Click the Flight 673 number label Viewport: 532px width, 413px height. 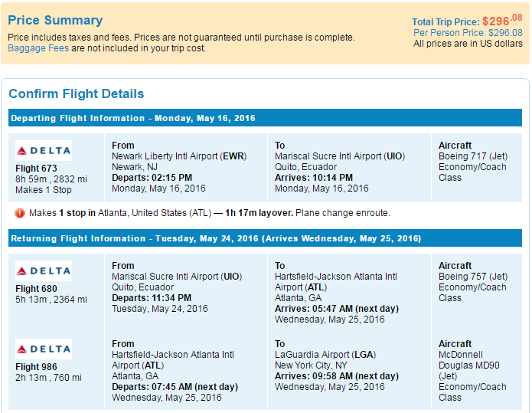(36, 169)
